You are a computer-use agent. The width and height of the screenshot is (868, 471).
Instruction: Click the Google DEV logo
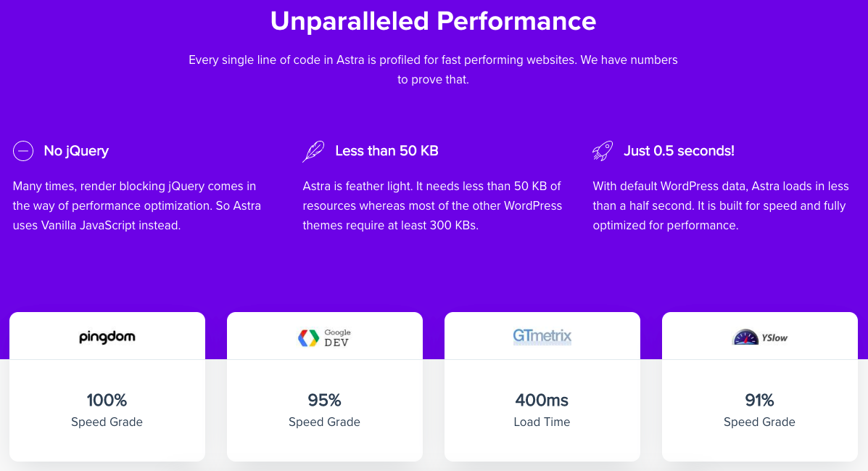[x=324, y=337]
